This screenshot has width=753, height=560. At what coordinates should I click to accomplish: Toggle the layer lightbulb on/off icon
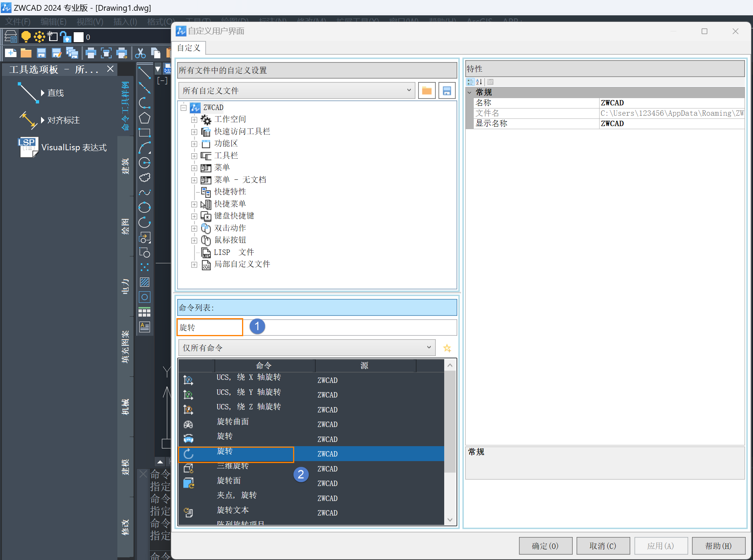(x=26, y=37)
